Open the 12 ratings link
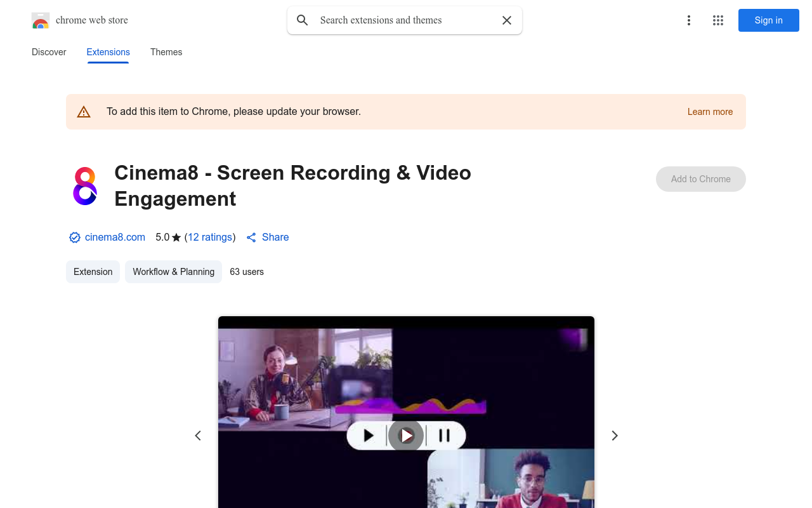This screenshot has height=508, width=812. (x=210, y=237)
